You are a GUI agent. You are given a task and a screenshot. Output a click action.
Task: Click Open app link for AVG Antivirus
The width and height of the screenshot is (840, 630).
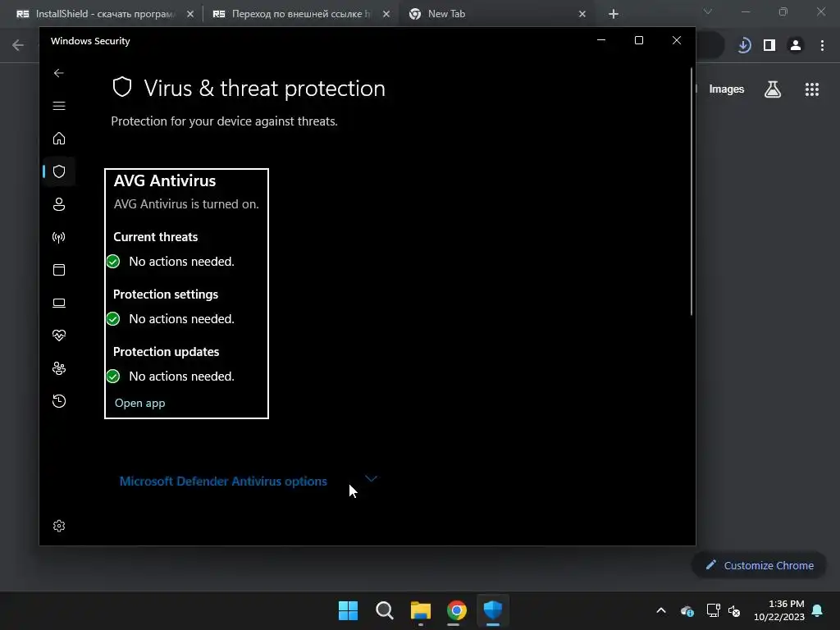(x=139, y=403)
